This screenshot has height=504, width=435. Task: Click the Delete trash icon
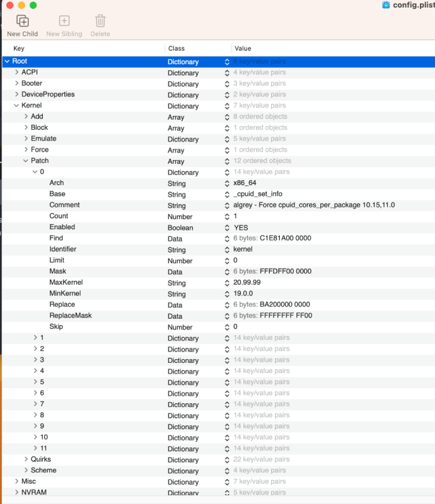100,21
